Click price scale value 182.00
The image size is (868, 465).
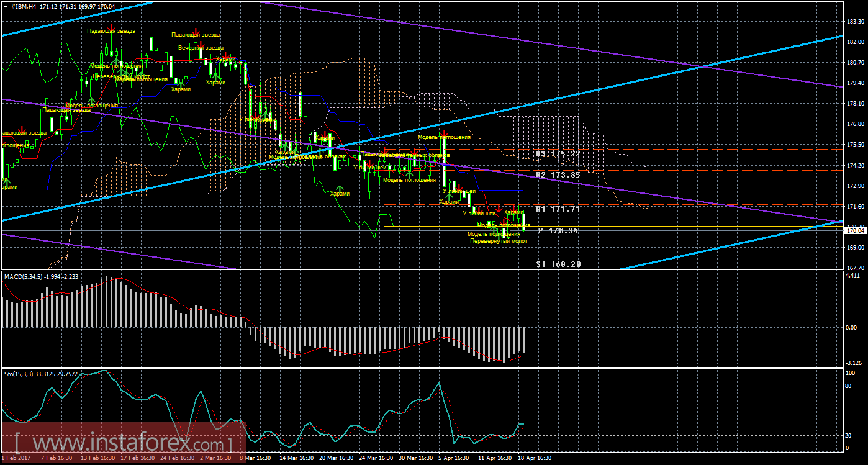coord(856,42)
